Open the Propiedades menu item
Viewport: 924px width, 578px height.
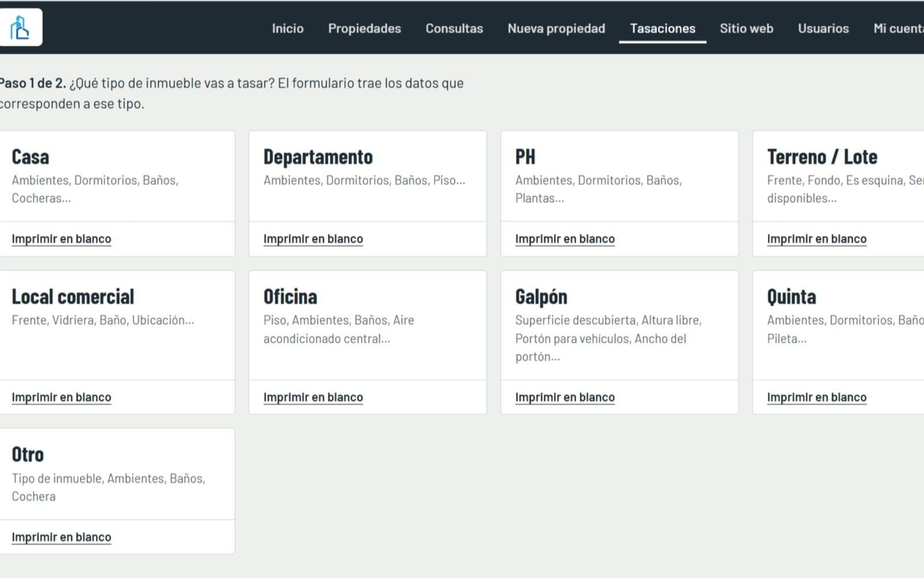tap(364, 28)
